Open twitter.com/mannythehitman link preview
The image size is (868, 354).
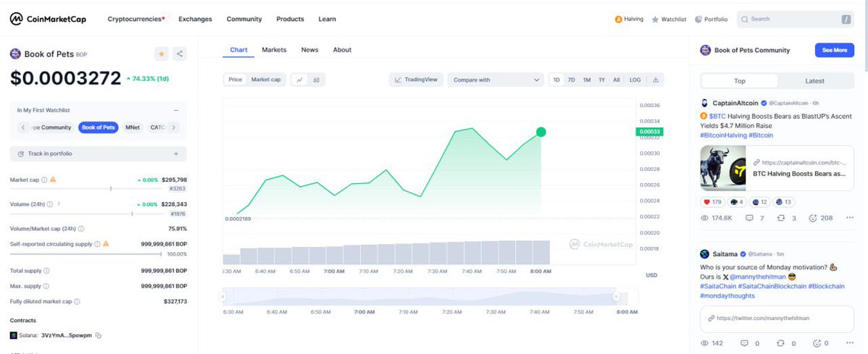(777, 318)
